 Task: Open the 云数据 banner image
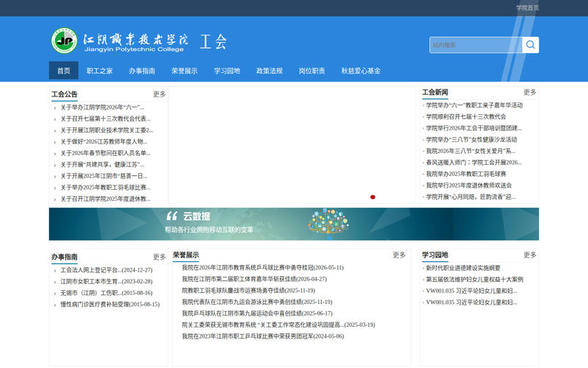(x=293, y=224)
